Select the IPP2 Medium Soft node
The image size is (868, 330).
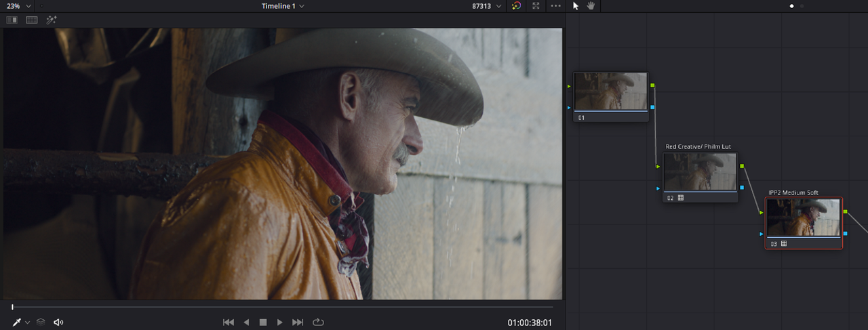(x=804, y=223)
